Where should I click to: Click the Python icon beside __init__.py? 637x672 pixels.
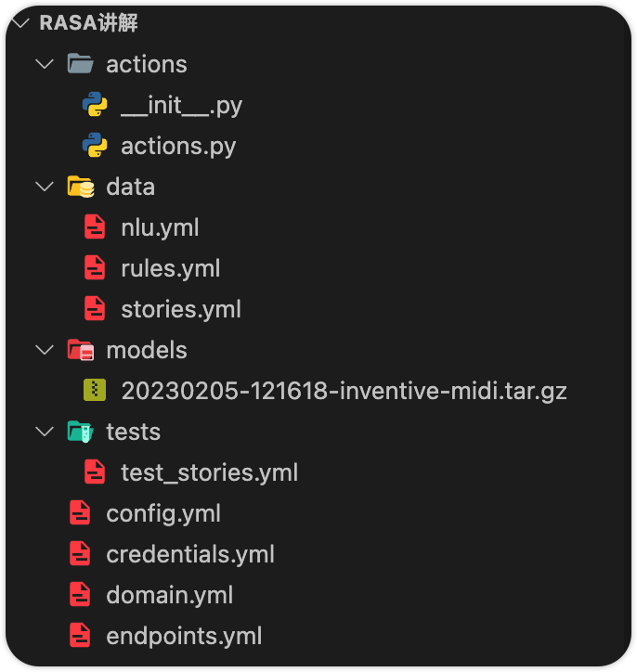point(95,105)
